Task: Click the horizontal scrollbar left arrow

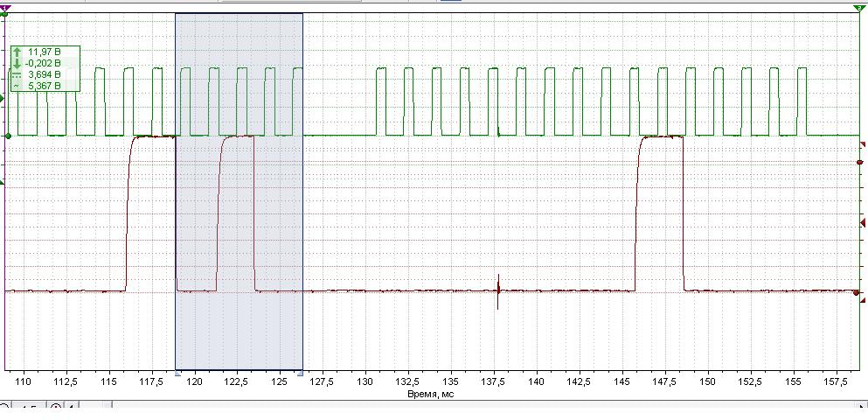Action: click(x=72, y=407)
